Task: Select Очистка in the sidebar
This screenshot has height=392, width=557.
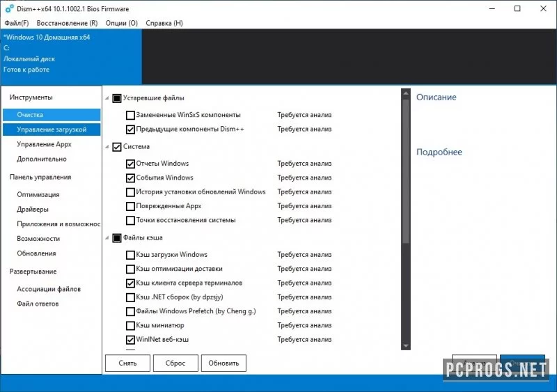Action: pyautogui.click(x=52, y=115)
